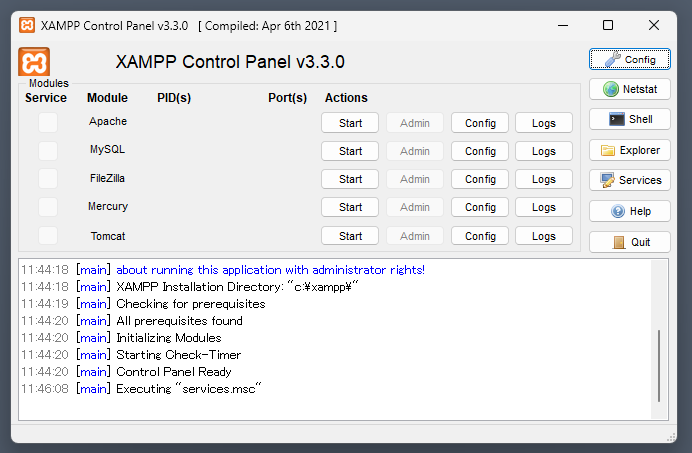Toggle the Tomcat service checkbox
The image size is (692, 453).
48,235
